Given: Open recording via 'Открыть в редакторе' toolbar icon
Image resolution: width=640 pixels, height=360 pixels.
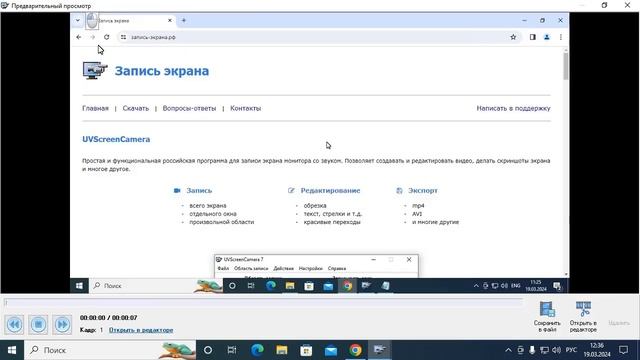Looking at the screenshot, I should (583, 317).
